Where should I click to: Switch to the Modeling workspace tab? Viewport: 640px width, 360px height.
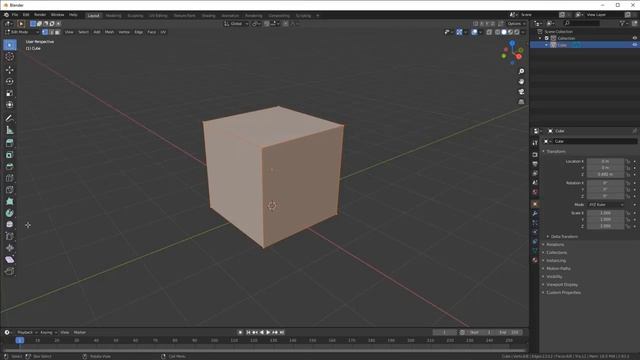click(x=113, y=16)
